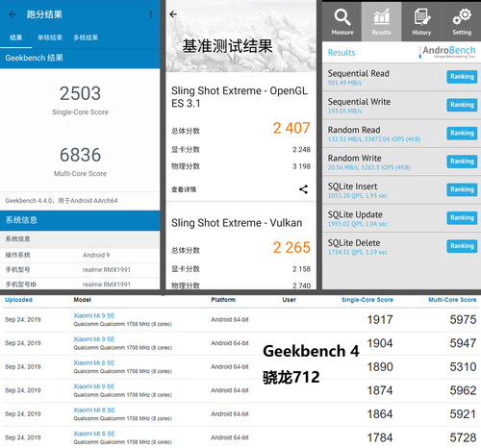Click Ranking button for SQLite Delete
Viewport: 481px width, 448px height.
[x=462, y=246]
